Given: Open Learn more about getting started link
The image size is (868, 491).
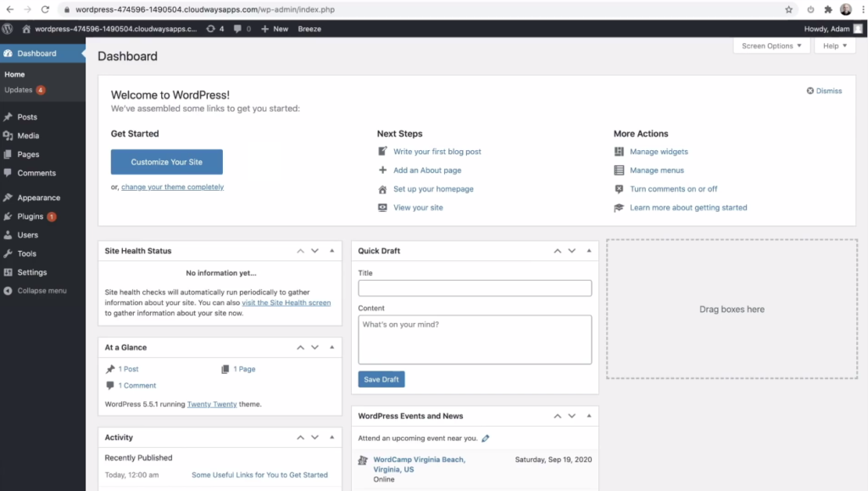Looking at the screenshot, I should (x=688, y=208).
